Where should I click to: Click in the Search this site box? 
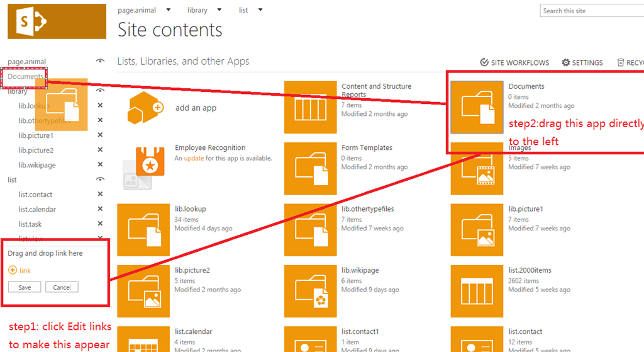(x=592, y=11)
